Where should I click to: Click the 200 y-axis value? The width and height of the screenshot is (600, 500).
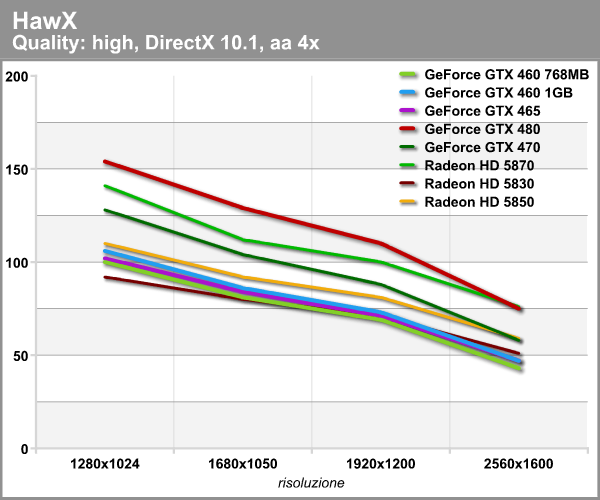coord(17,77)
